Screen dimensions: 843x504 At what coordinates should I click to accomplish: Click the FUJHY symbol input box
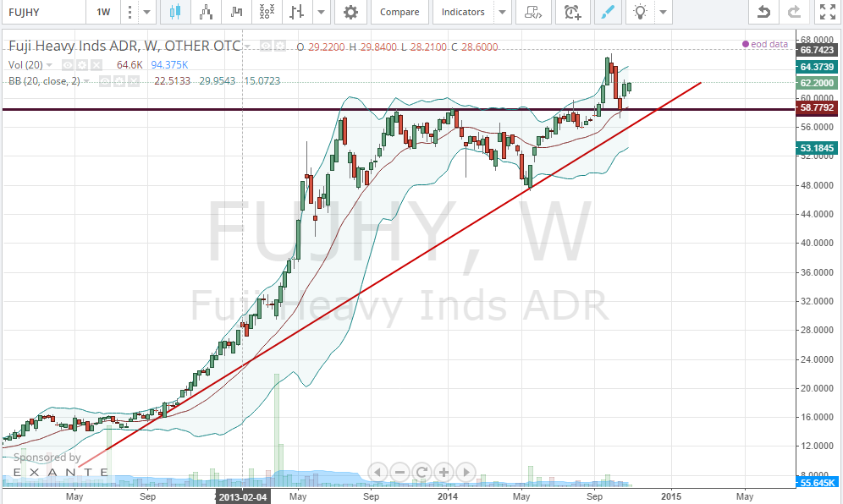click(x=43, y=12)
